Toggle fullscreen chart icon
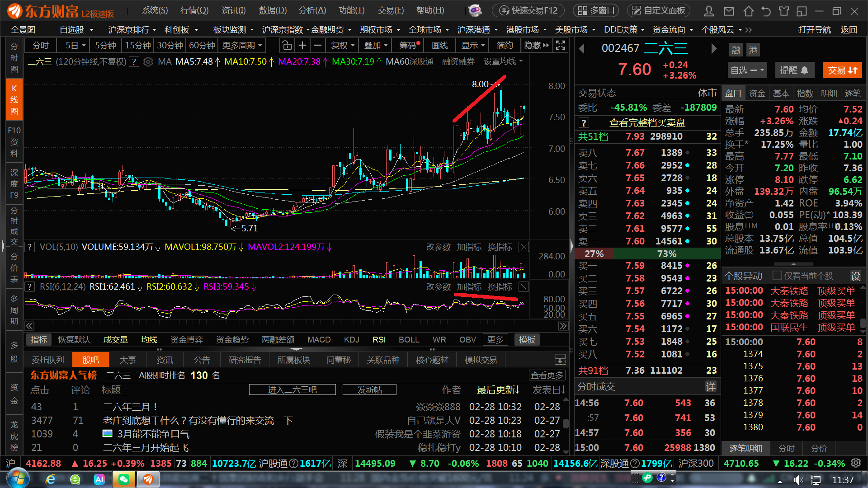 561,46
